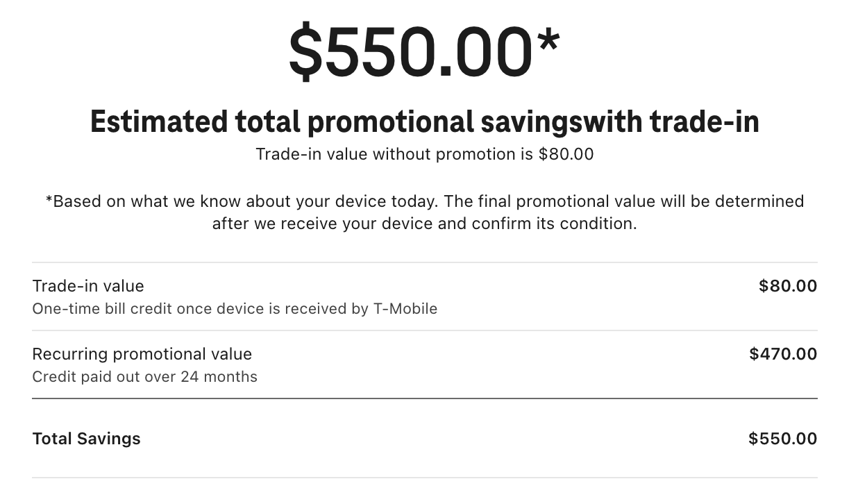Click the $550.00 total savings amount

point(783,439)
